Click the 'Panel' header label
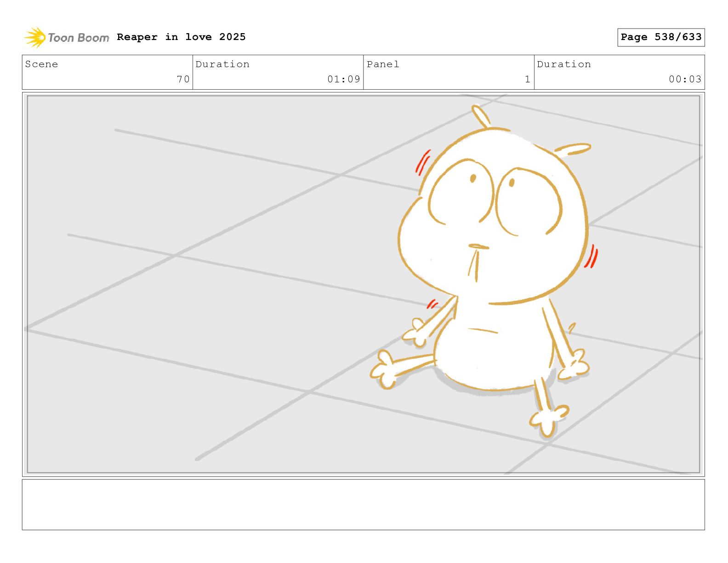The height and width of the screenshot is (563, 728). coord(383,64)
